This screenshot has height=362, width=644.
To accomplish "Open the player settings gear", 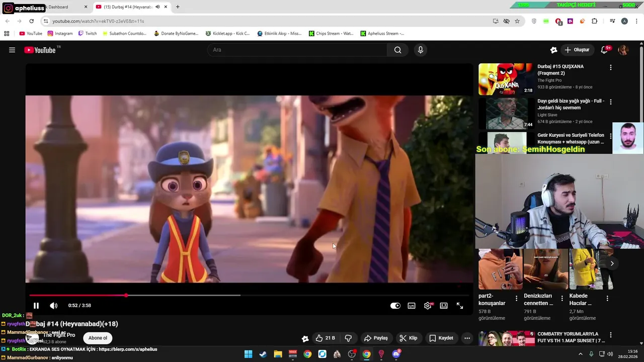I will (428, 306).
